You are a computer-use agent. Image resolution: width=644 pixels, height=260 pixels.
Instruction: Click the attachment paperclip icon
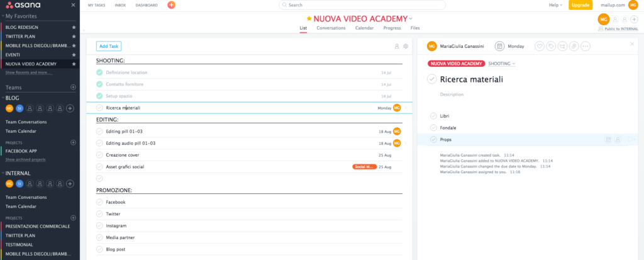tap(574, 47)
